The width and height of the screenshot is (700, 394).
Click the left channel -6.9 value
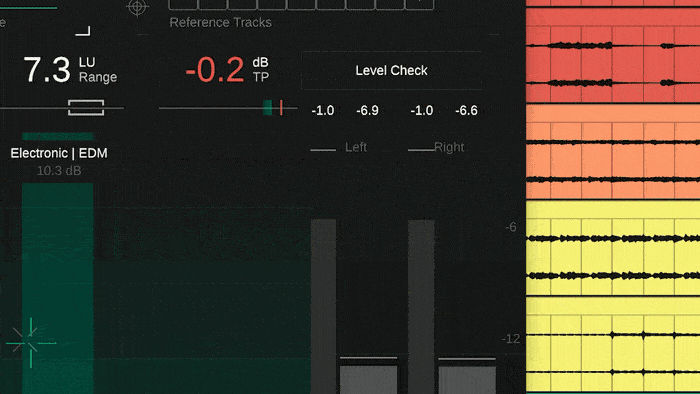(x=367, y=110)
